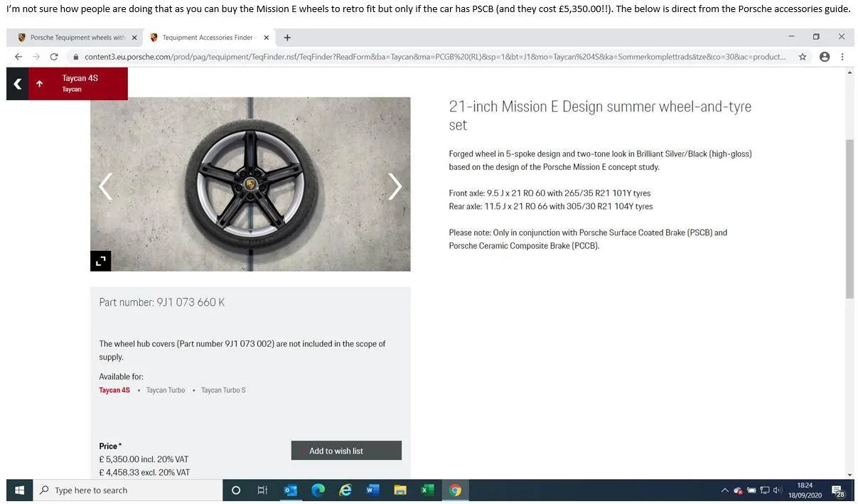Expand wheel image to fullscreen
858x504 pixels.
click(100, 261)
